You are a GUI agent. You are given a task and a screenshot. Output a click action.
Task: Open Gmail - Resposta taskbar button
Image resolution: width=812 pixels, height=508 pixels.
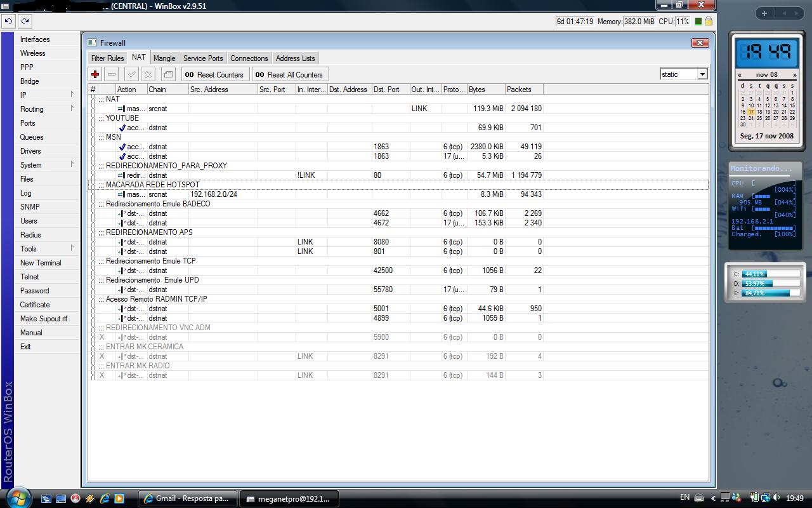tap(188, 498)
